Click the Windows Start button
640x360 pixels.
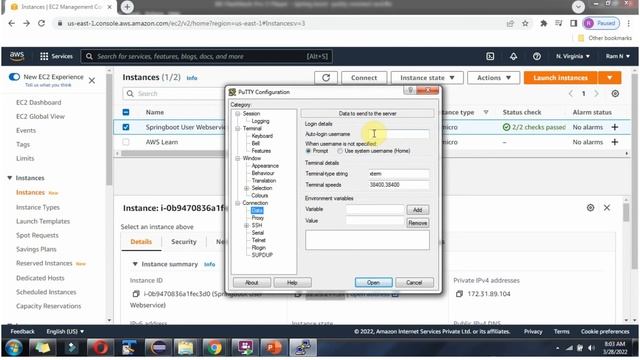tap(14, 348)
